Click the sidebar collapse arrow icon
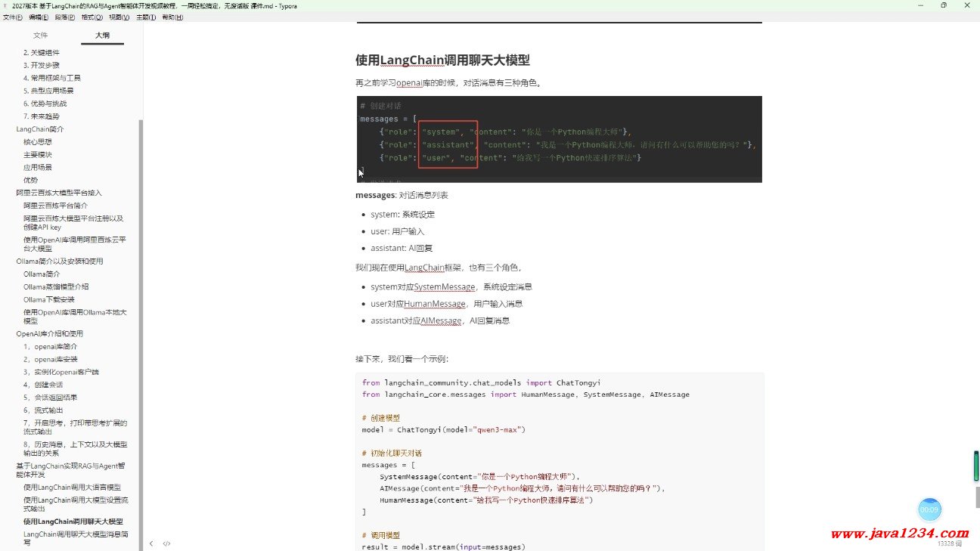980x551 pixels. click(x=151, y=543)
